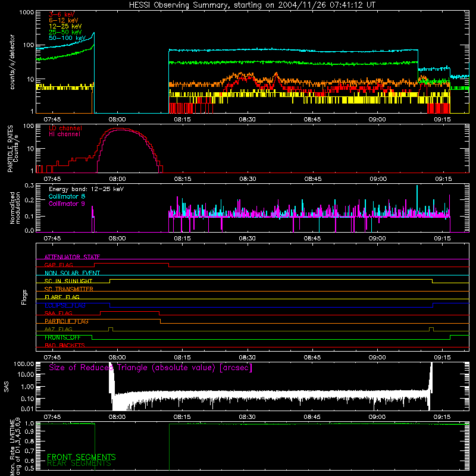
Task: Click the '0.9' tick on the livetime axis
Action: click(x=29, y=431)
